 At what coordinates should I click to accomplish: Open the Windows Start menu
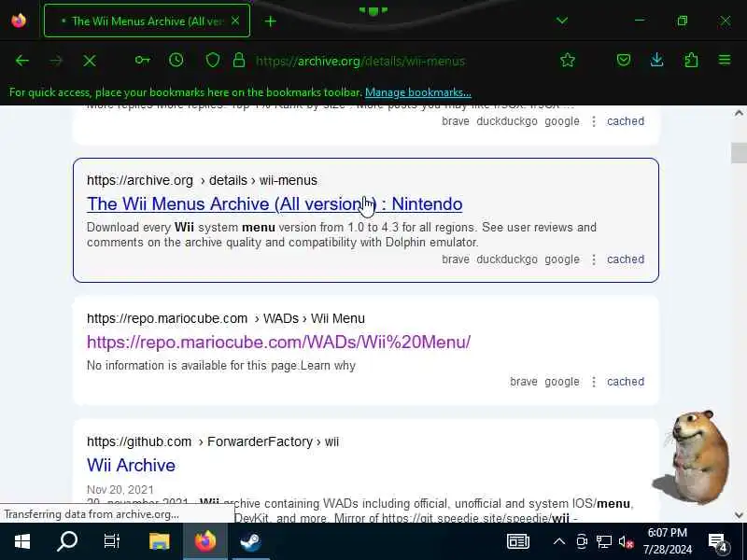pos(21,541)
